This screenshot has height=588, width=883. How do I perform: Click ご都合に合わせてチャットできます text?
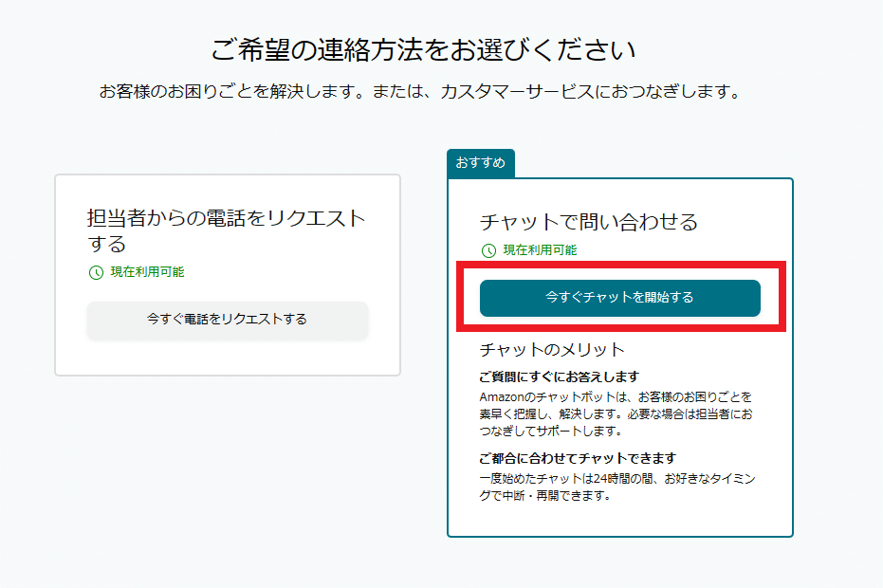[578, 458]
